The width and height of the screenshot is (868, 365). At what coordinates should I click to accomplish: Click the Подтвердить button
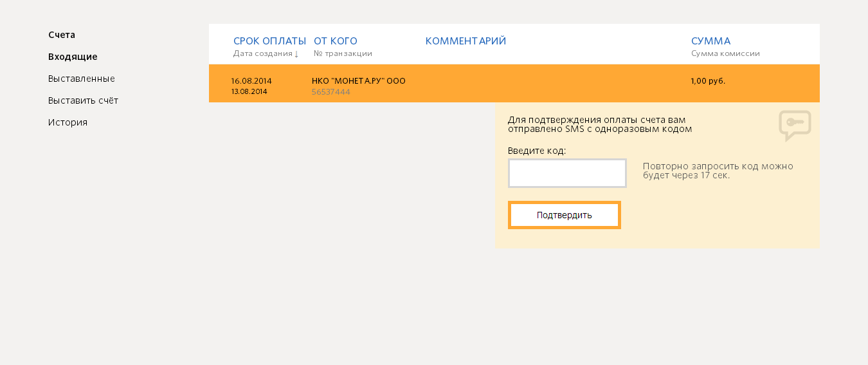pyautogui.click(x=565, y=215)
